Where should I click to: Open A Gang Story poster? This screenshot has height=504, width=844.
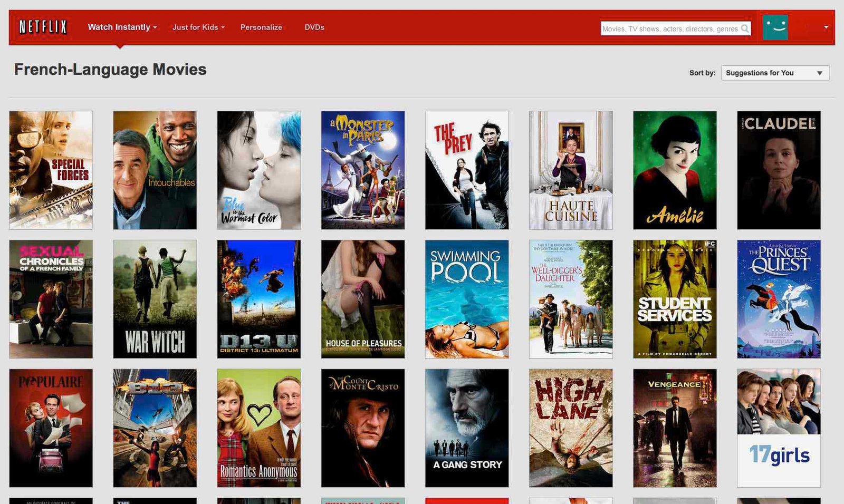467,428
